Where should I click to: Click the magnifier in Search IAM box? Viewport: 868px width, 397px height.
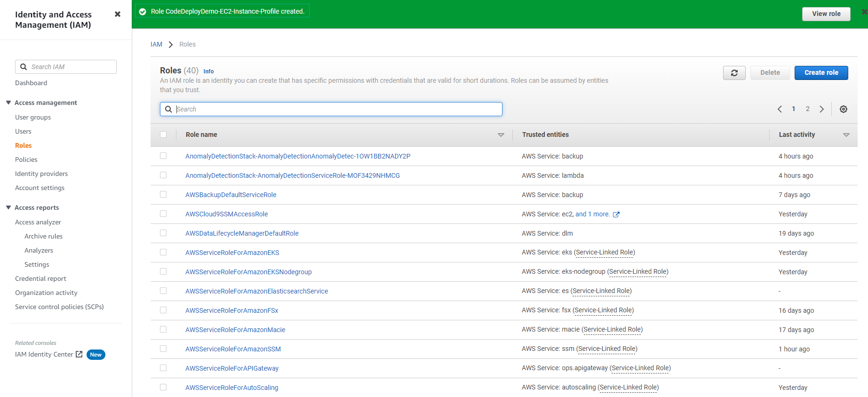tap(24, 67)
